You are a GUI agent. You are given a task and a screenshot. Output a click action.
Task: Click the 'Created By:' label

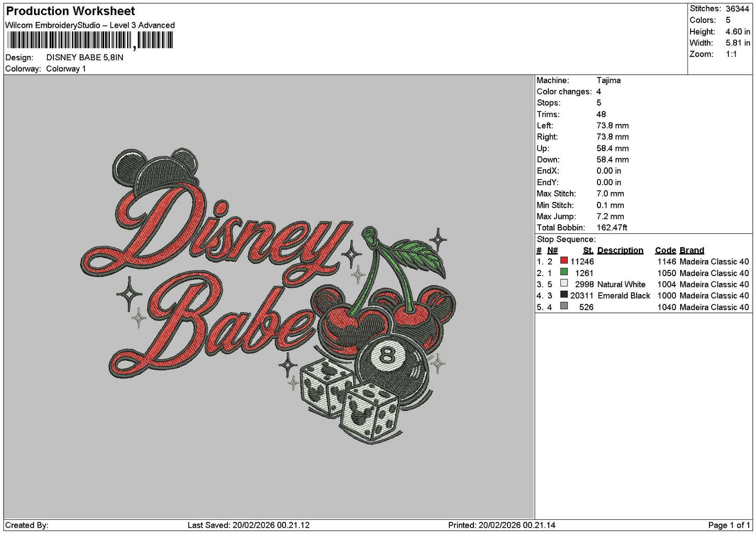click(x=27, y=526)
